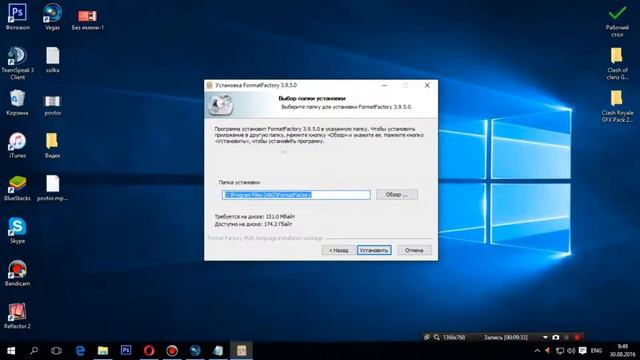
Task: Take a screenshot with Bandicam camera icon
Action: click(x=556, y=338)
